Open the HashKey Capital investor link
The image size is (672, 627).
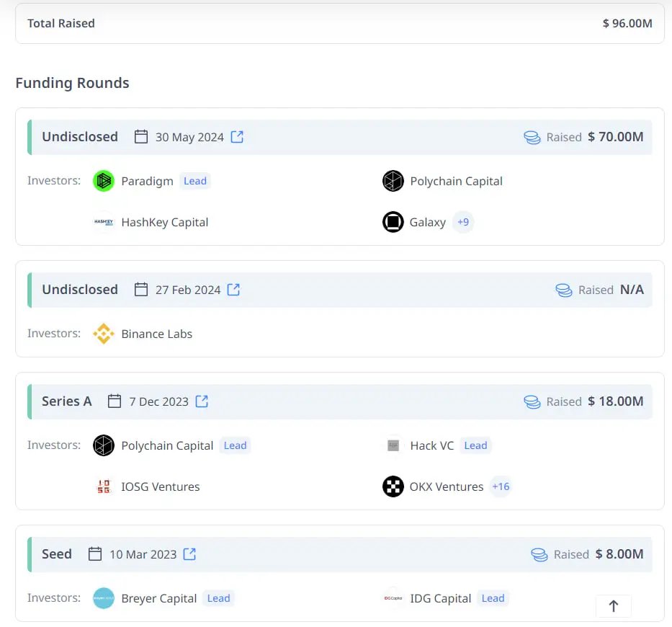coord(164,223)
